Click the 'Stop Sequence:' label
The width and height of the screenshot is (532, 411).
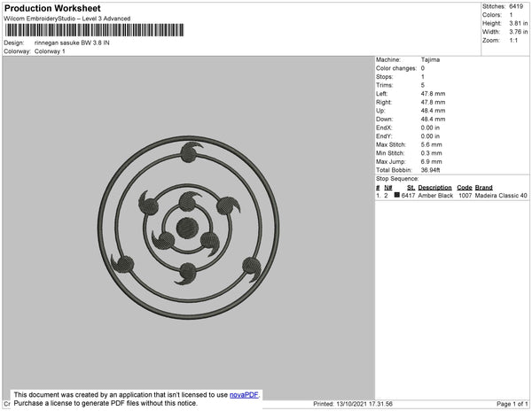click(x=397, y=179)
